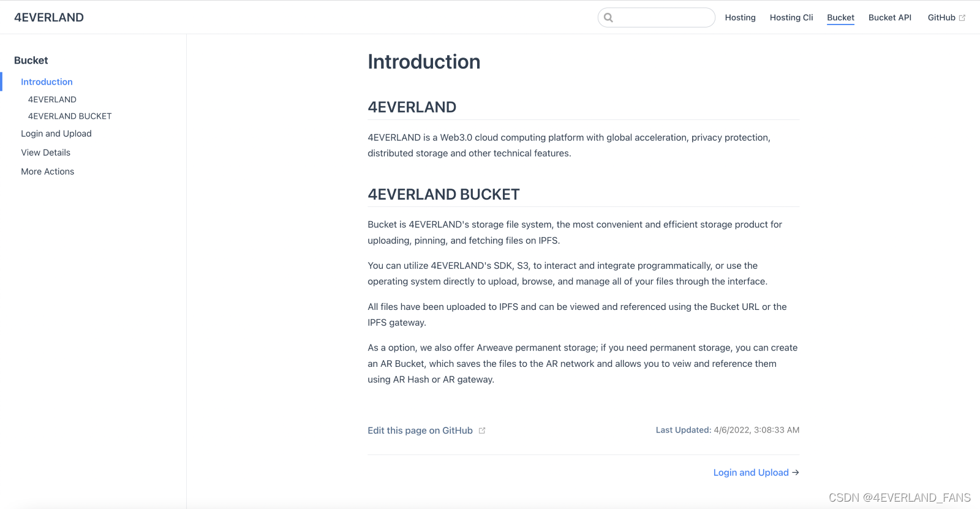
Task: Jump to 4EVERLAND BUCKET sidebar sub-item
Action: pyautogui.click(x=70, y=116)
